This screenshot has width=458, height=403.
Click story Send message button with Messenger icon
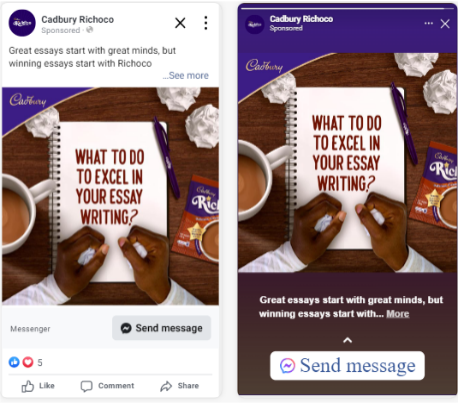[x=347, y=365]
